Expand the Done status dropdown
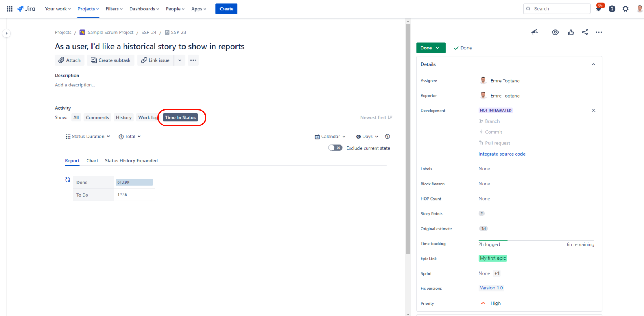Viewport: 644px width, 316px height. pyautogui.click(x=430, y=48)
